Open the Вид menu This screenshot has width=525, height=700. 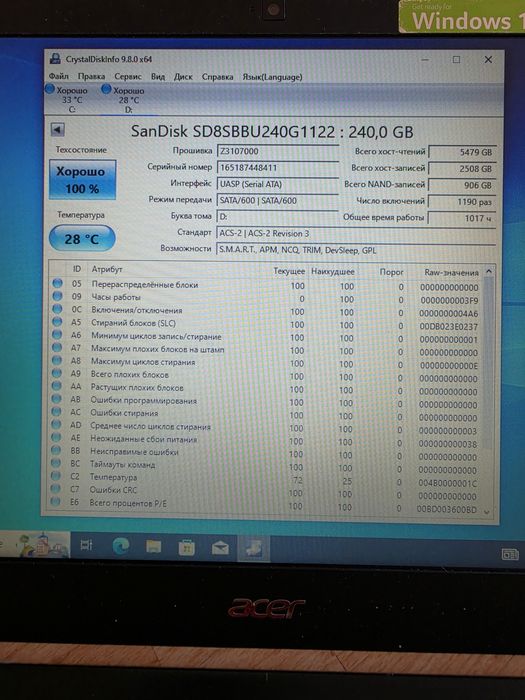[158, 76]
